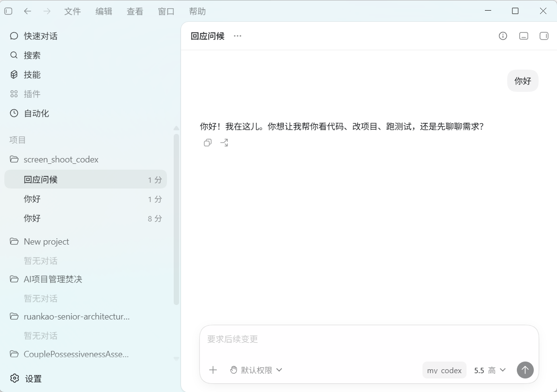Click 暂无对话 under New project

[x=41, y=261]
